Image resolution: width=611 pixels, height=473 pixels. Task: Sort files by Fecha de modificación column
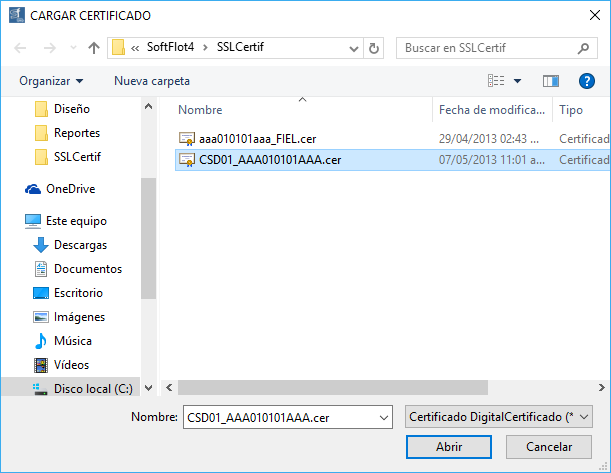point(490,110)
